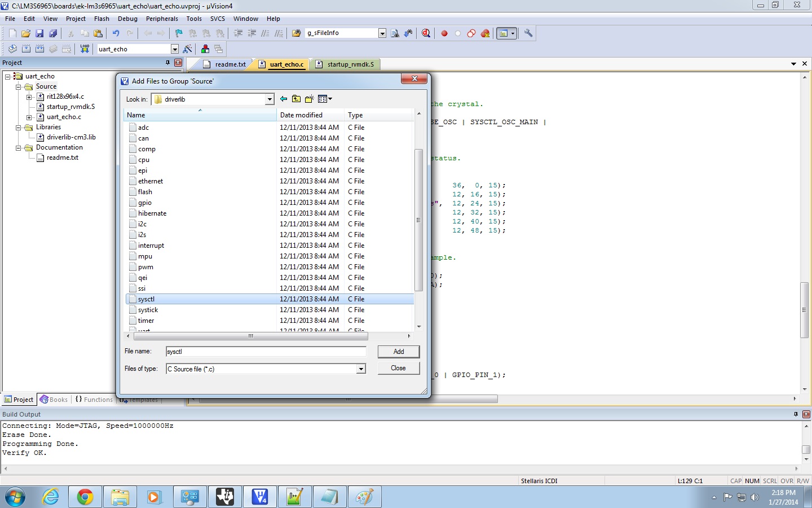Expand the uart_echo.c file node
The image size is (812, 508).
[29, 117]
